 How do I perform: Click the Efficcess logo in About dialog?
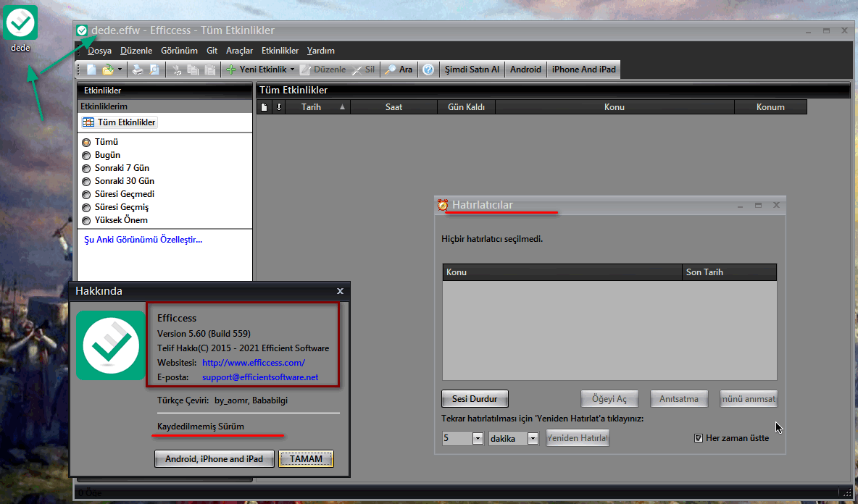[x=111, y=345]
